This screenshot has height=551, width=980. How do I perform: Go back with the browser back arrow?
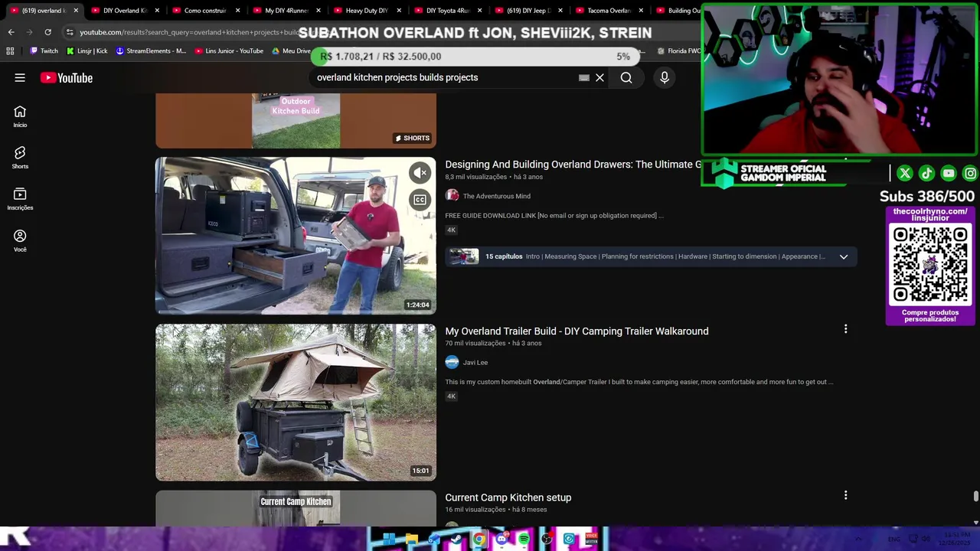click(11, 32)
